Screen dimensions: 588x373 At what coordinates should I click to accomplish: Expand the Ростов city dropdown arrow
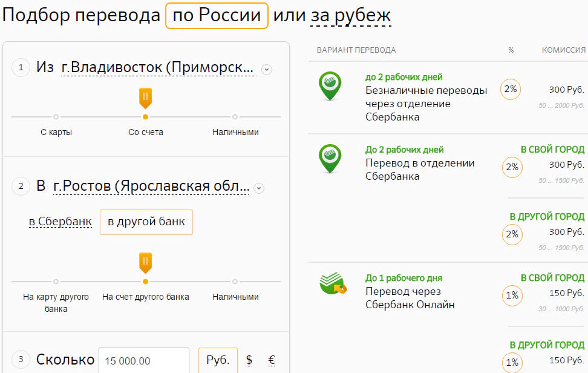point(259,188)
